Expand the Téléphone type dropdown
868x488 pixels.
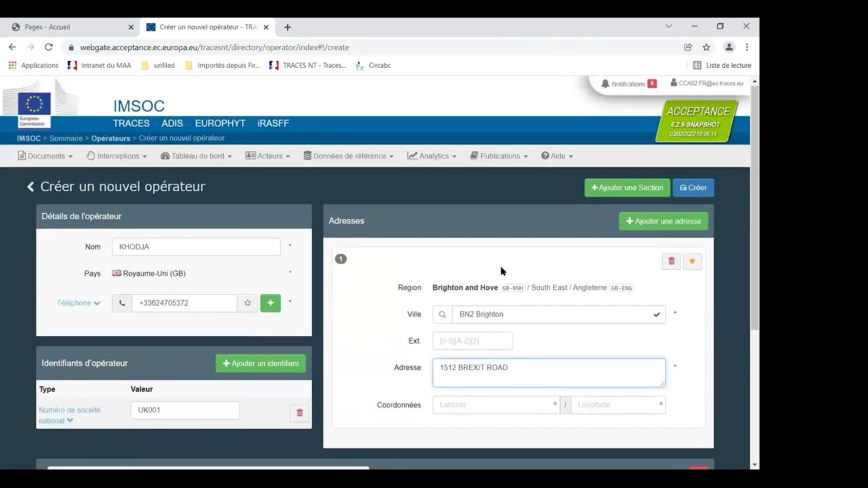tap(79, 303)
